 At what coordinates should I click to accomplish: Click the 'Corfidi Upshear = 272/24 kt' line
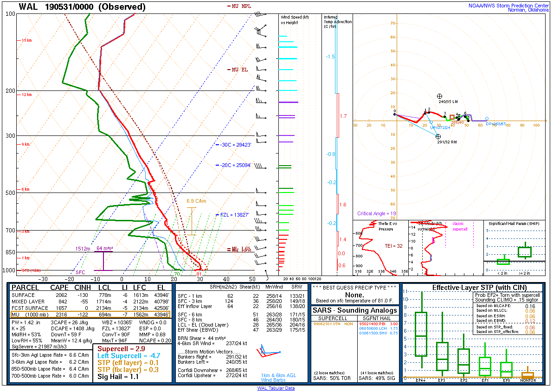[212, 375]
